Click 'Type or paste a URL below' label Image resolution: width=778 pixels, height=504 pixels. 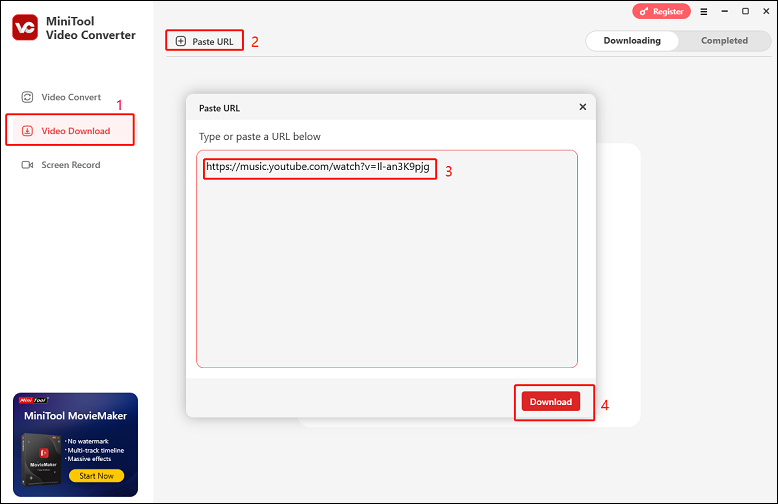pyautogui.click(x=259, y=137)
